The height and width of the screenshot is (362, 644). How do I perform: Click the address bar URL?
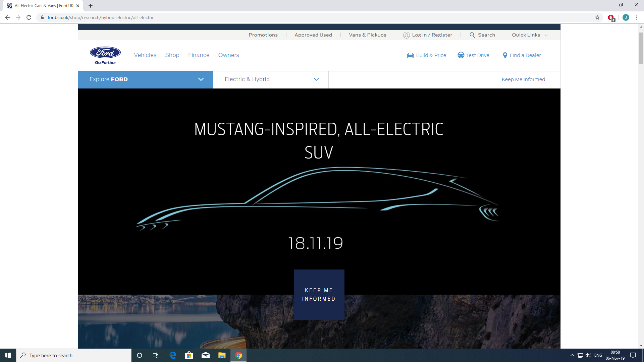tap(101, 17)
